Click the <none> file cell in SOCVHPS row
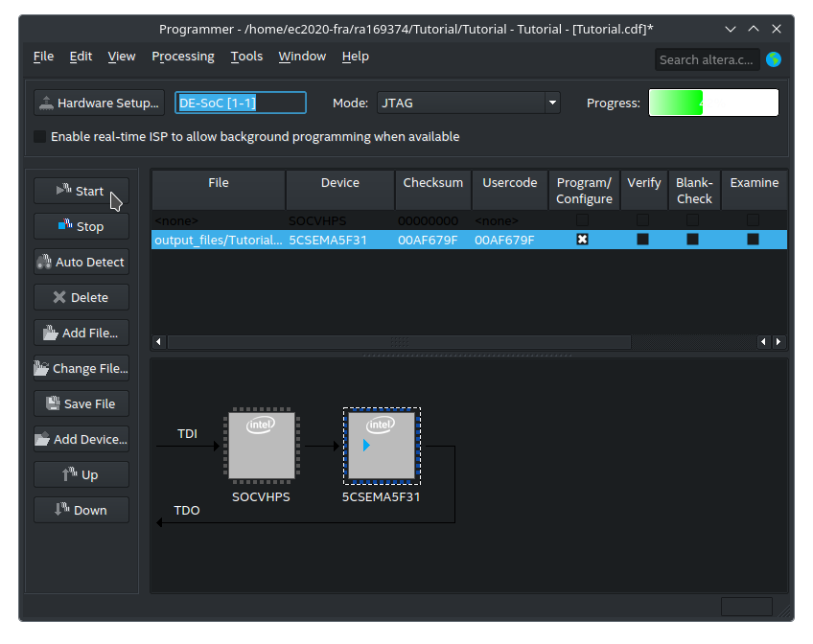This screenshot has width=813, height=644. click(219, 220)
